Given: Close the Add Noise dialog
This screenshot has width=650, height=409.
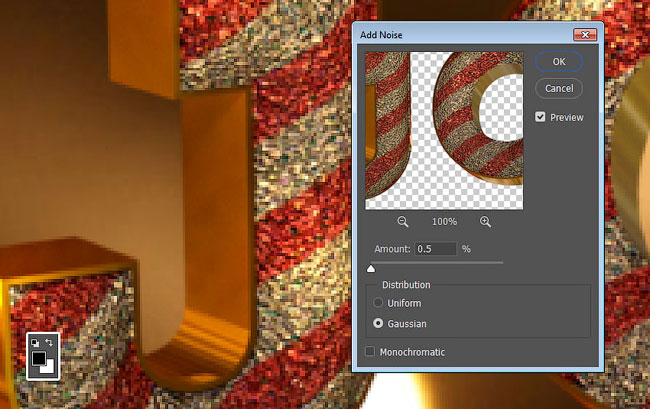Looking at the screenshot, I should pyautogui.click(x=585, y=35).
